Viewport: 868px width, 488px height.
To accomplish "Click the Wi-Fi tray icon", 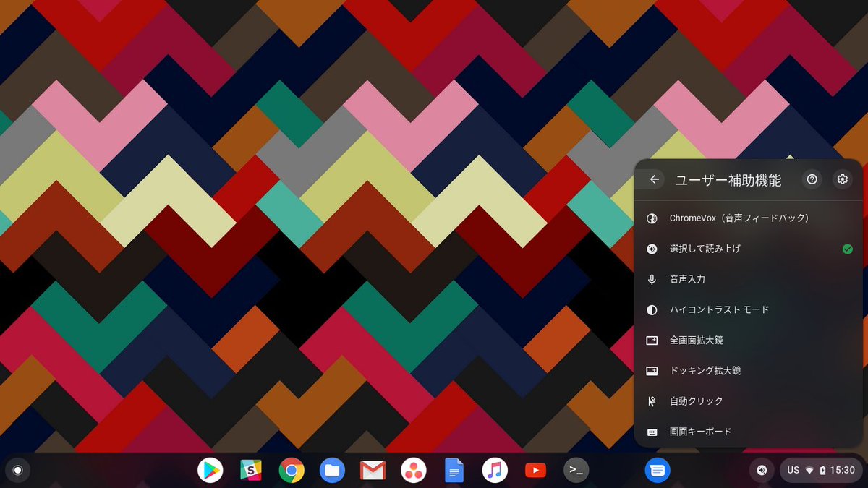I will click(x=809, y=471).
